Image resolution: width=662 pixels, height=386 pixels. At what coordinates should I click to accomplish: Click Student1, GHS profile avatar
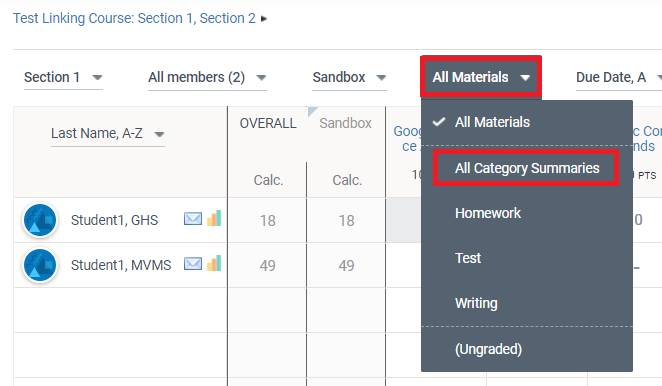click(x=40, y=220)
